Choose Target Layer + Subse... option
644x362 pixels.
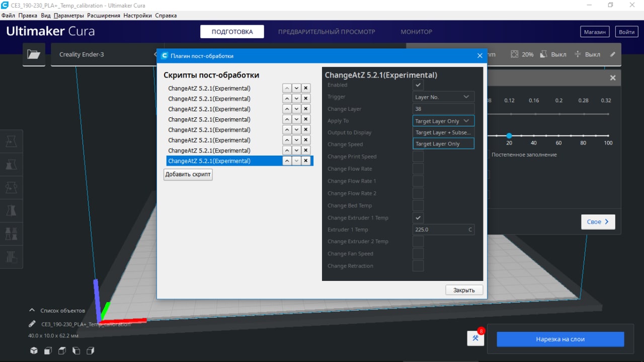[x=443, y=132]
